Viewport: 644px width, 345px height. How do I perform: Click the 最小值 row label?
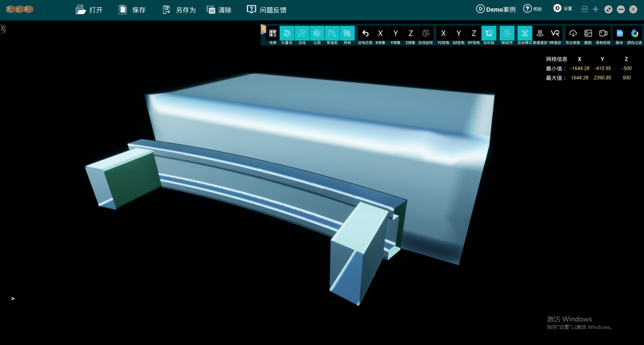555,69
